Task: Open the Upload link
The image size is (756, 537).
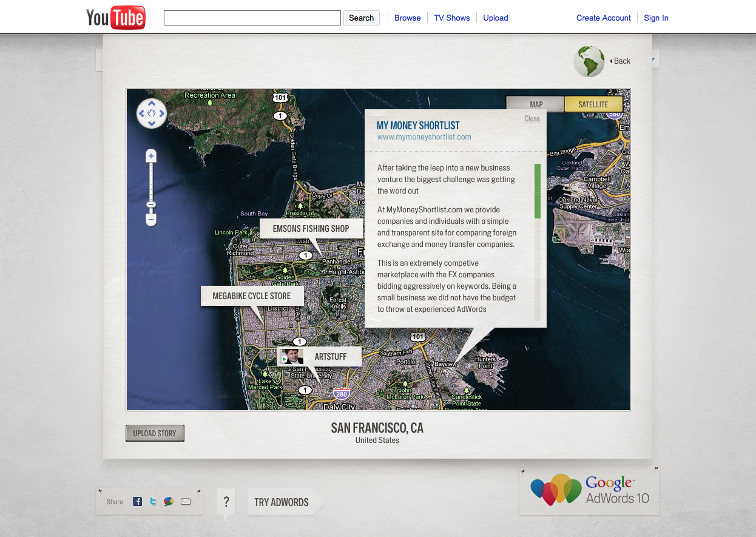Action: click(x=496, y=18)
